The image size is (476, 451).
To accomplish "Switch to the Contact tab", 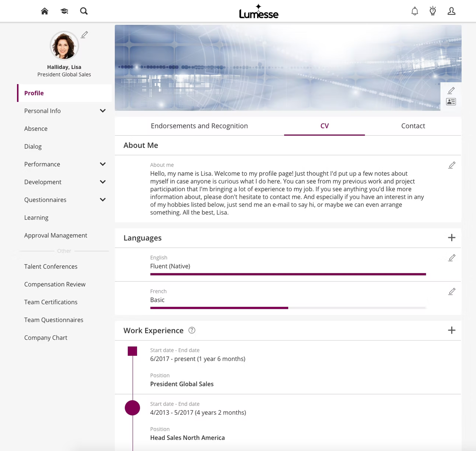I will [413, 126].
